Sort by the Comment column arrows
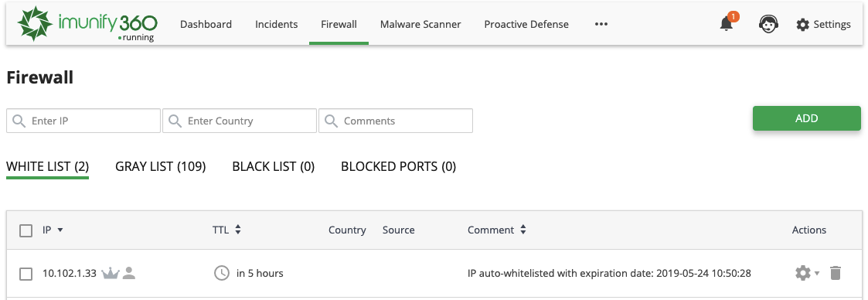868x300 pixels. [x=523, y=230]
